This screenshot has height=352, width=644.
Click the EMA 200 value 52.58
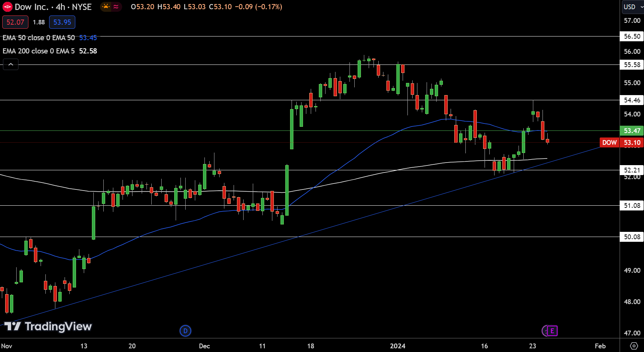coord(88,51)
